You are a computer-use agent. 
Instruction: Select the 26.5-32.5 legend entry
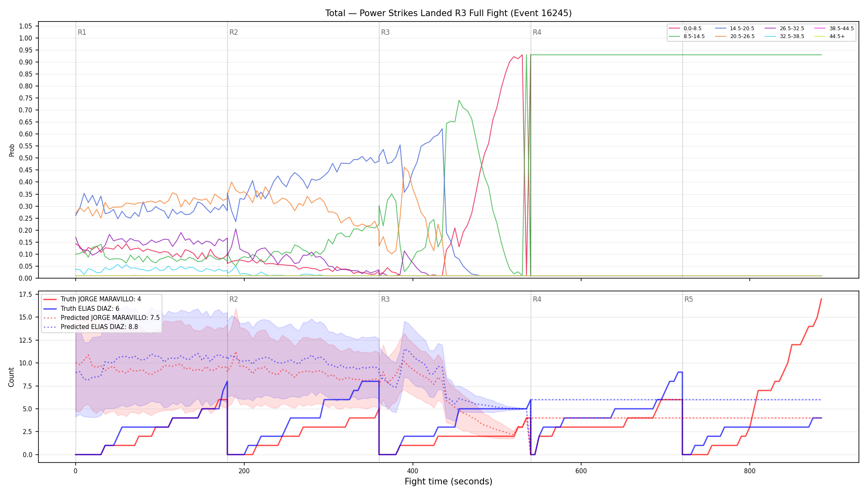click(x=785, y=29)
